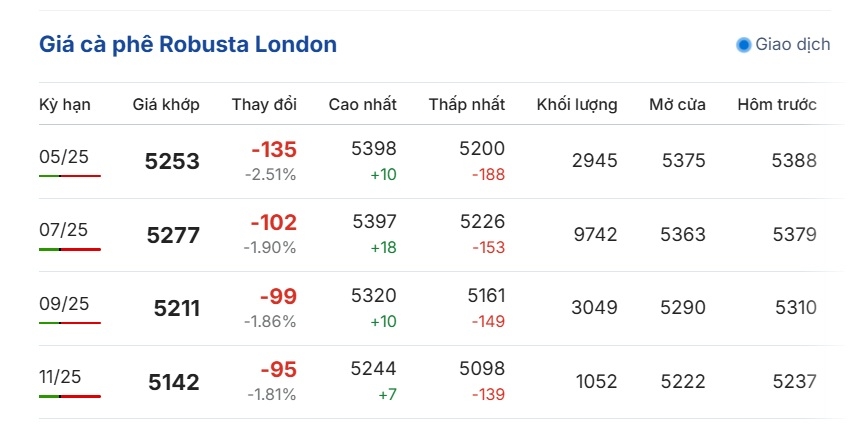Sort by the Khối lượng column header
Screen dimensions: 852x426
pos(577,105)
